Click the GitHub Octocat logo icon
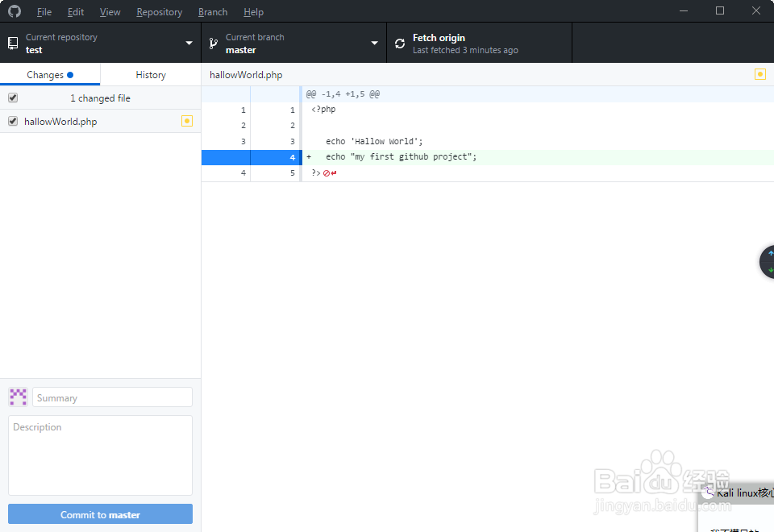Screen dimensions: 774x532 coord(15,10)
